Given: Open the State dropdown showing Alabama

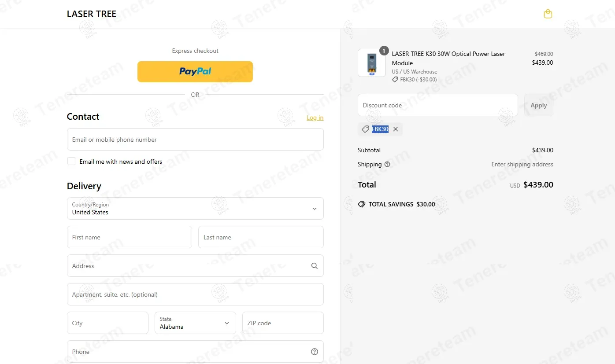Looking at the screenshot, I should coord(195,323).
